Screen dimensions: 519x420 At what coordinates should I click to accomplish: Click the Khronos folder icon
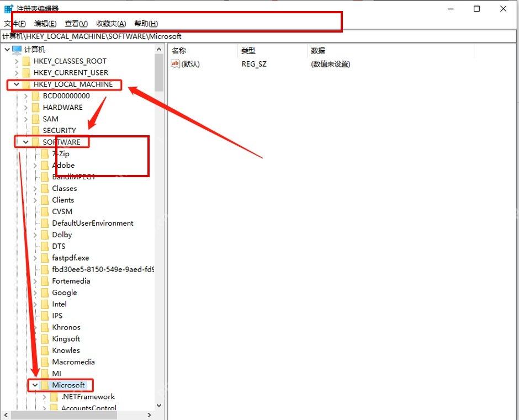pyautogui.click(x=45, y=328)
